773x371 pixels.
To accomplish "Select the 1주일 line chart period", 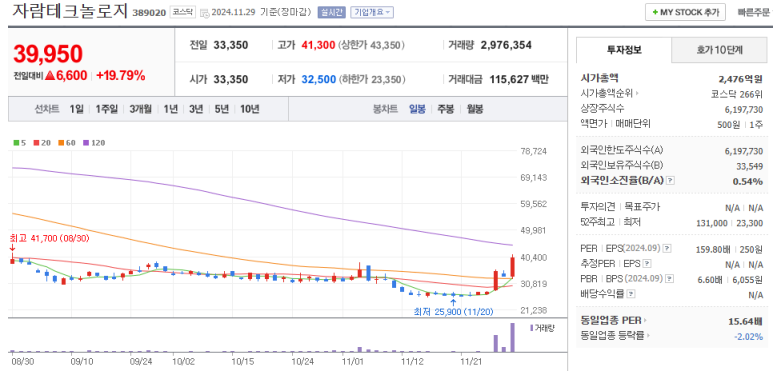I will pyautogui.click(x=106, y=109).
